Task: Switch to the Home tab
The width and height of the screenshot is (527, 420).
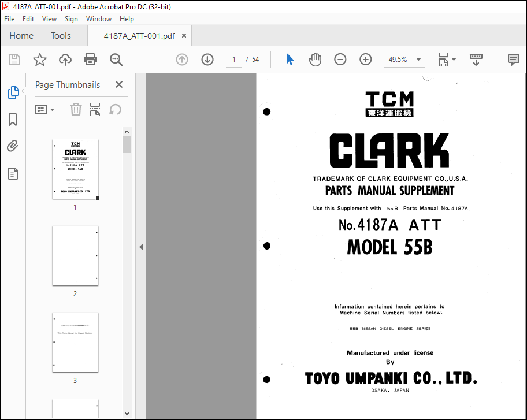Action: (x=21, y=36)
